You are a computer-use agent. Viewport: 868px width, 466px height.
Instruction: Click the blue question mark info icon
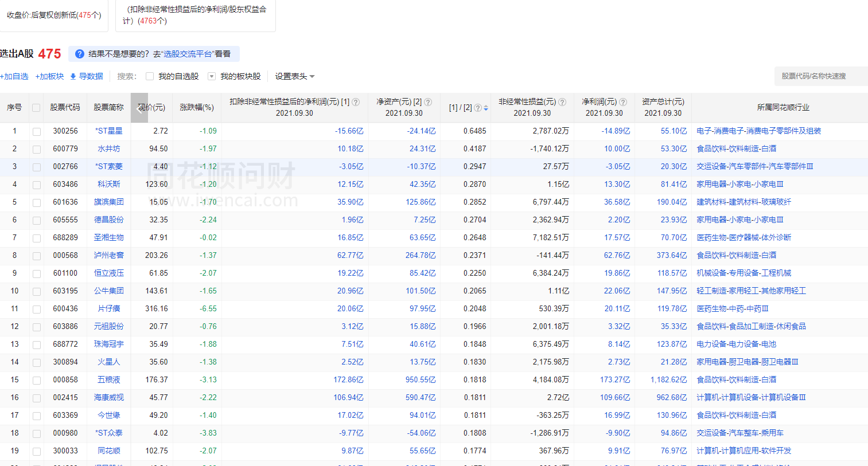tap(80, 54)
